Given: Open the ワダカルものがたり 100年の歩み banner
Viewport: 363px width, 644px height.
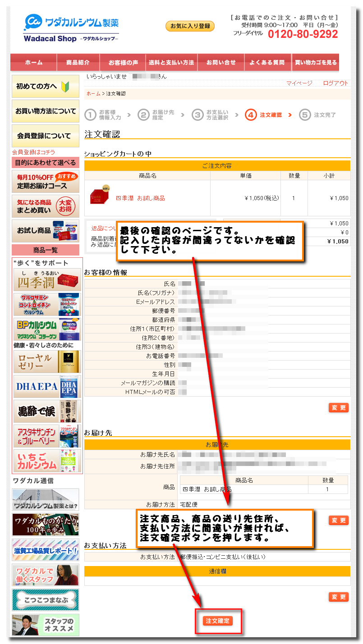Looking at the screenshot, I should pos(46,525).
